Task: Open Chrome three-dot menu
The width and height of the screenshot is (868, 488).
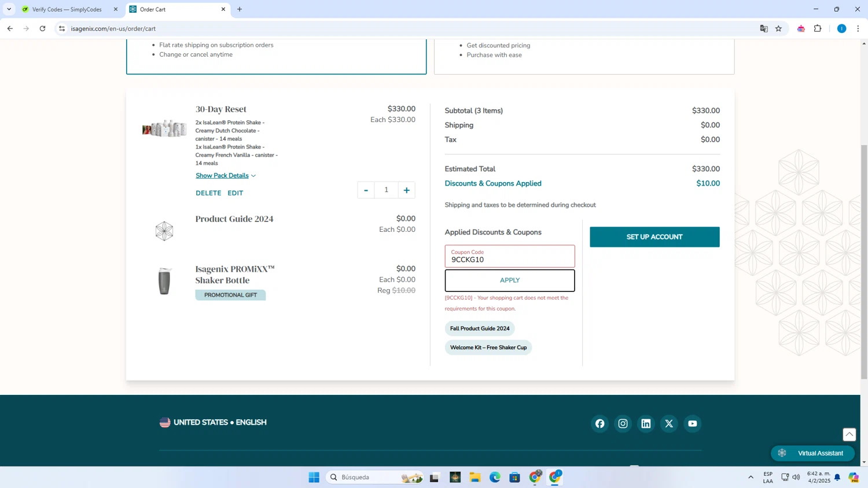Action: pos(858,28)
